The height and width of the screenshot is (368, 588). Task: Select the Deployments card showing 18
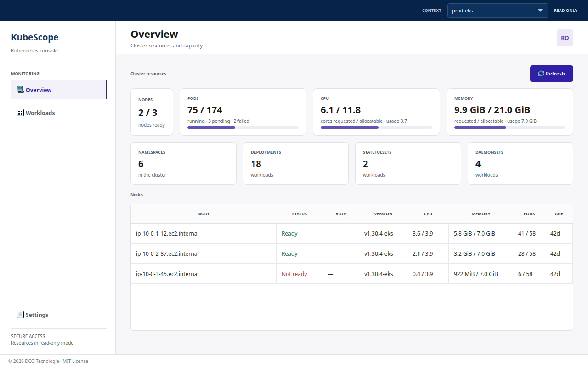point(296,163)
